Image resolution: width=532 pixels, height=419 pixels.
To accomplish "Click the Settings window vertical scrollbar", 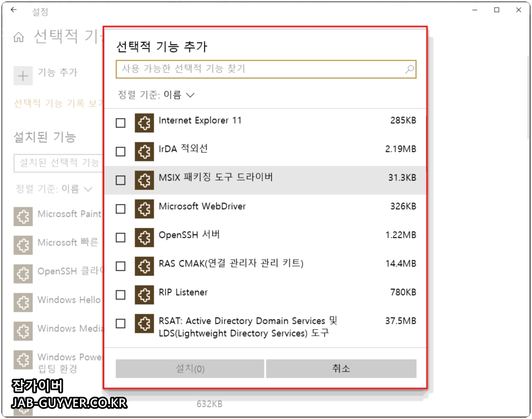I will pyautogui.click(x=528, y=98).
